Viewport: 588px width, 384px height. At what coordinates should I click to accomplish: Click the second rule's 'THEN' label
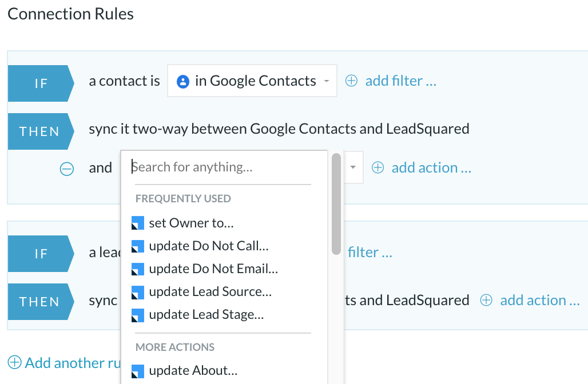39,302
